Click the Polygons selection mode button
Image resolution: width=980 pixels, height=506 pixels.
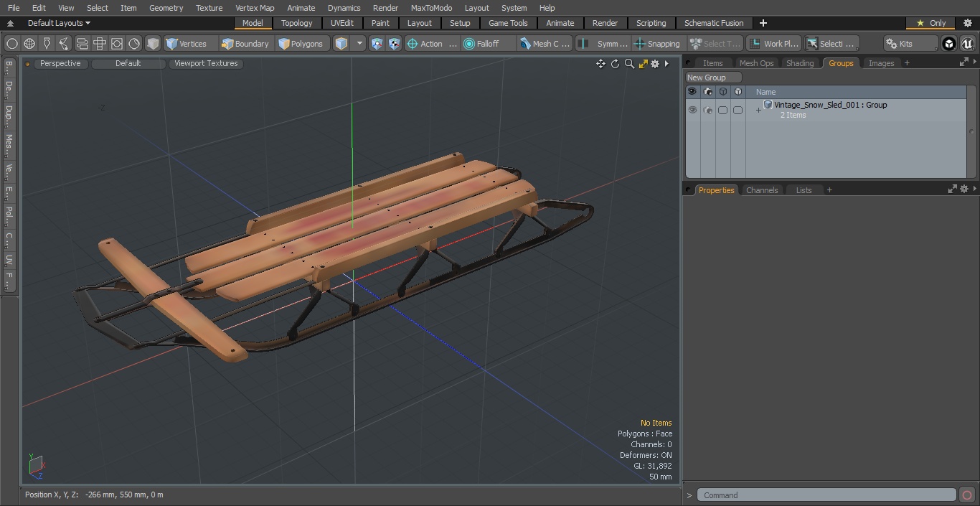301,44
